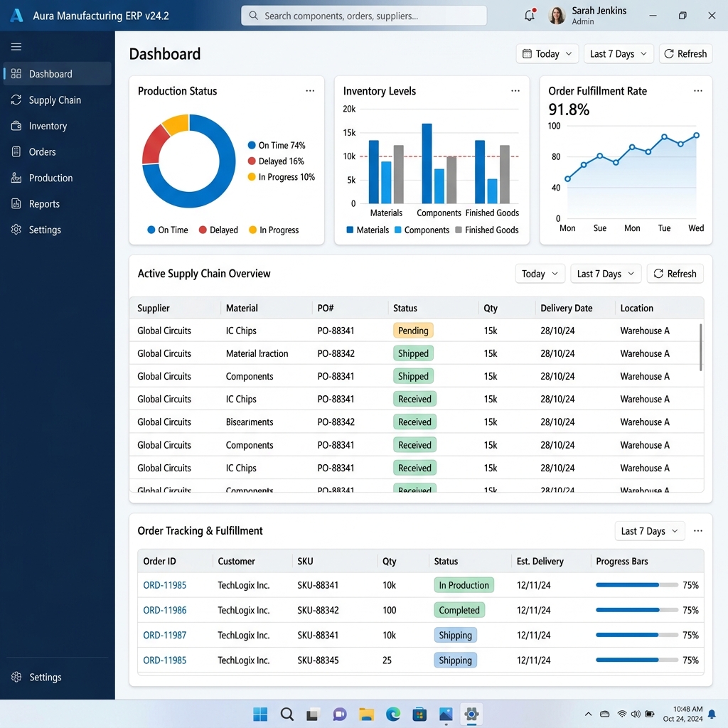Click the progress bar for ORD-11987

pos(636,635)
